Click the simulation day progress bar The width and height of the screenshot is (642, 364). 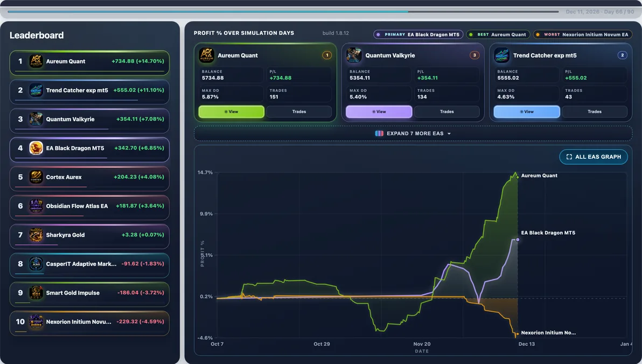pyautogui.click(x=283, y=11)
